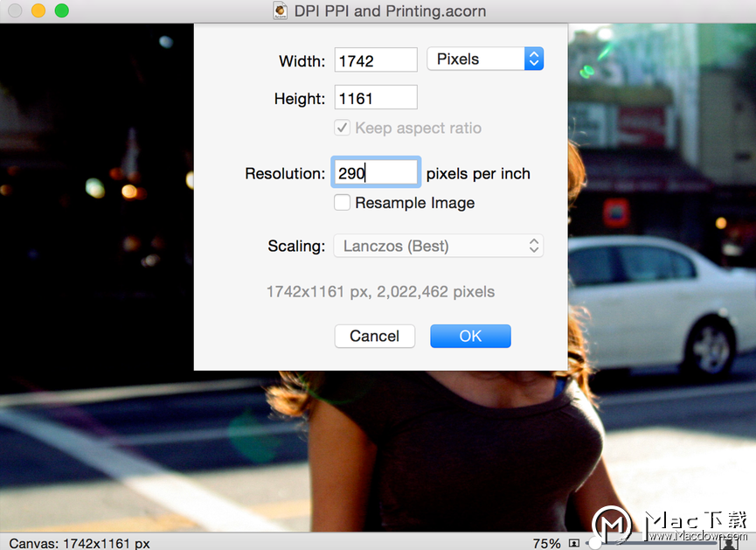Confirm with the OK button
The image size is (756, 550).
click(x=470, y=336)
